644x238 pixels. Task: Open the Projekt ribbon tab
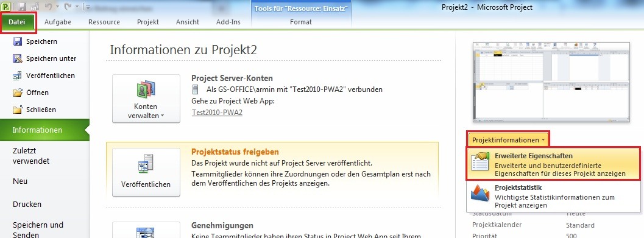click(x=148, y=22)
